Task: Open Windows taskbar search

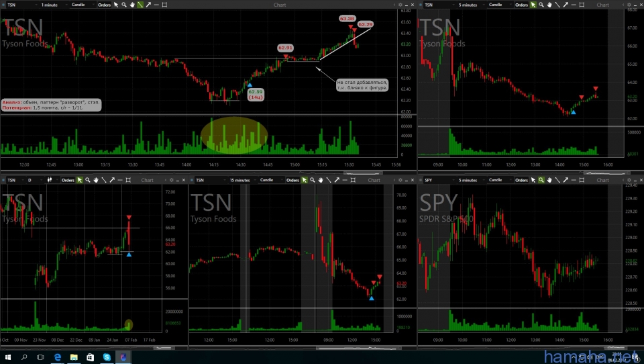Action: 24,357
